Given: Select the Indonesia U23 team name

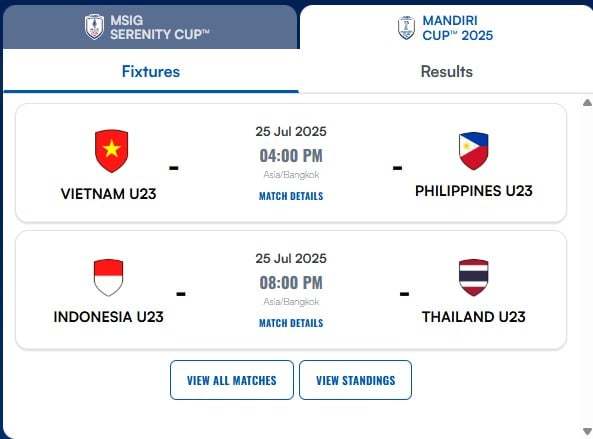Looking at the screenshot, I should (109, 317).
